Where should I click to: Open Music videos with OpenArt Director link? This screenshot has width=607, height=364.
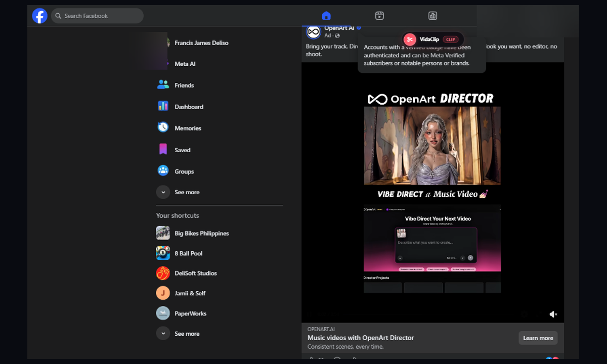coord(361,338)
